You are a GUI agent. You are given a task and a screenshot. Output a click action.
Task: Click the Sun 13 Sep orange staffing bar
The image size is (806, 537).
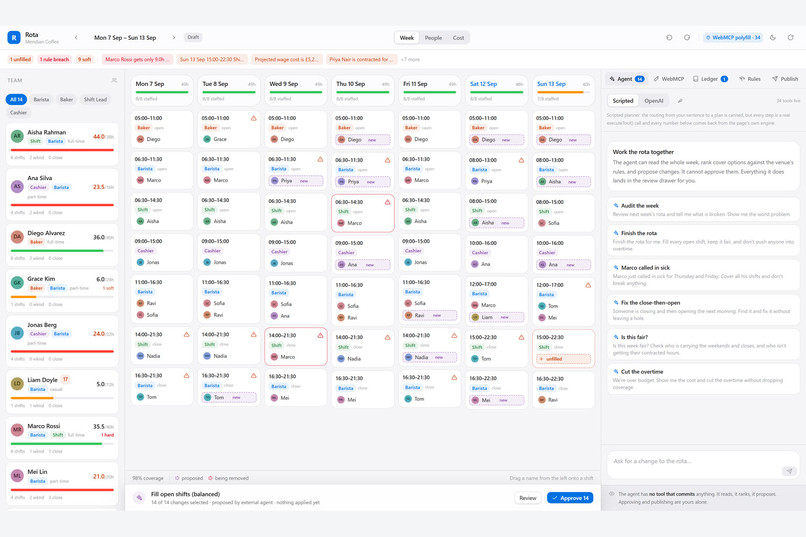click(x=563, y=92)
